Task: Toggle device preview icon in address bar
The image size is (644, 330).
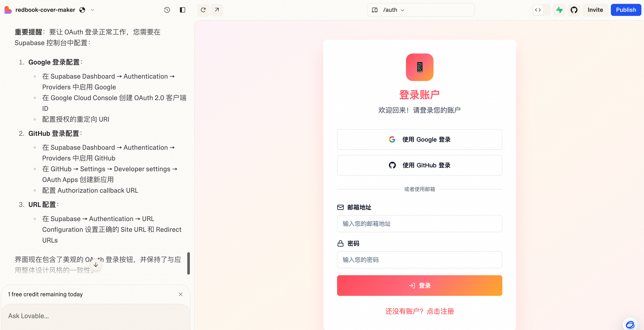Action: pyautogui.click(x=375, y=10)
